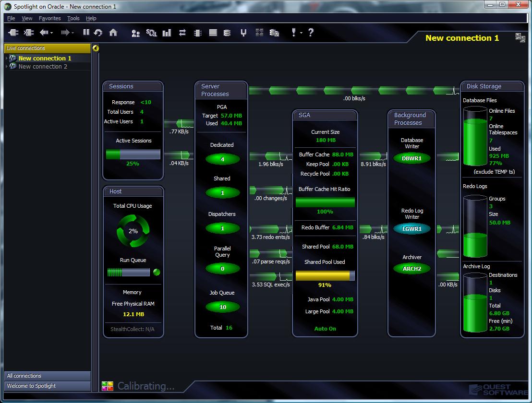Click the Connect plug icon in toolbar
This screenshot has width=532, height=403.
13,33
